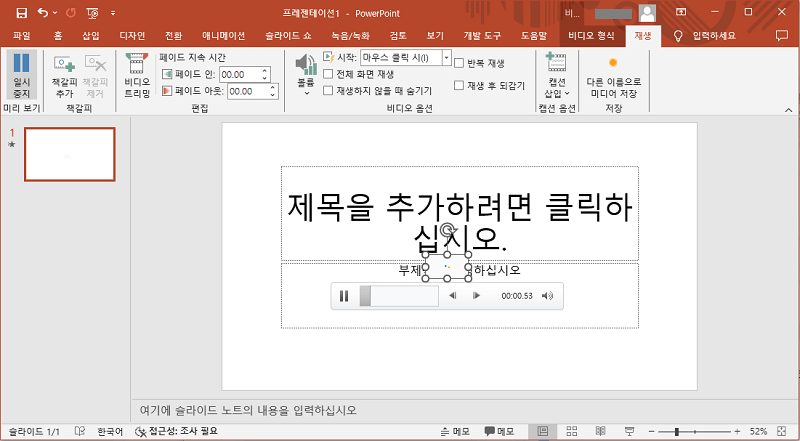Open the 슬라이드 쇼 ribbon tab
Viewport: 800px width, 441px height.
pos(288,36)
